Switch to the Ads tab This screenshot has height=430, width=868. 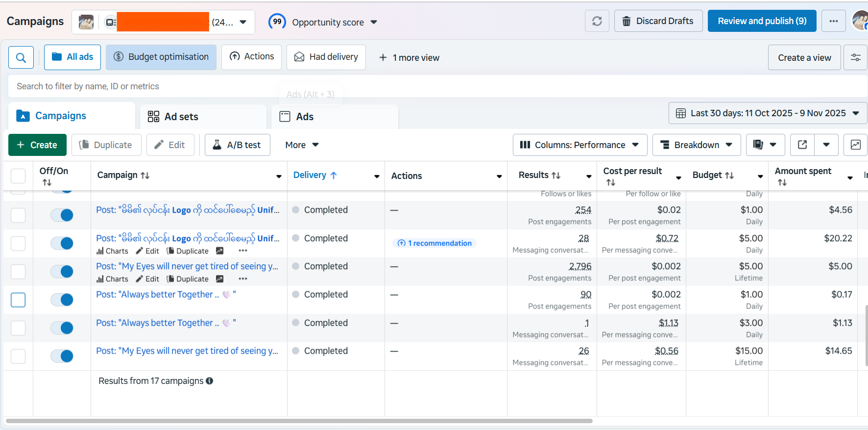point(304,117)
